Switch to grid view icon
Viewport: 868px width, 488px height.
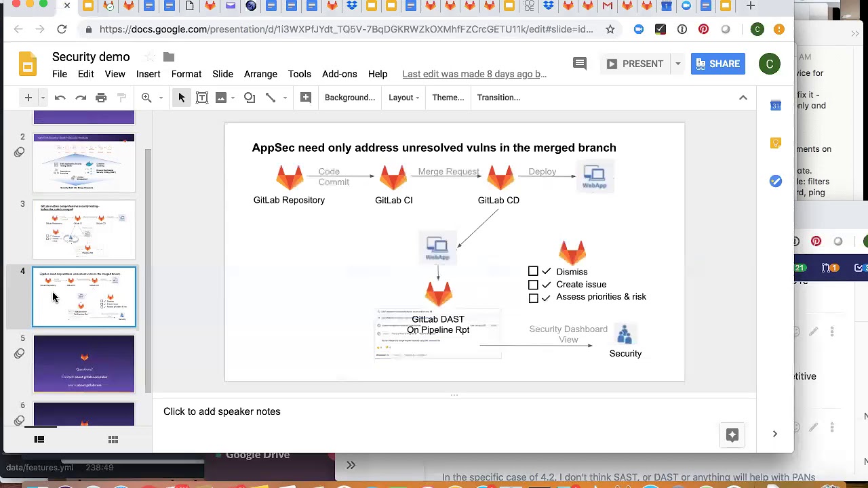(x=113, y=439)
